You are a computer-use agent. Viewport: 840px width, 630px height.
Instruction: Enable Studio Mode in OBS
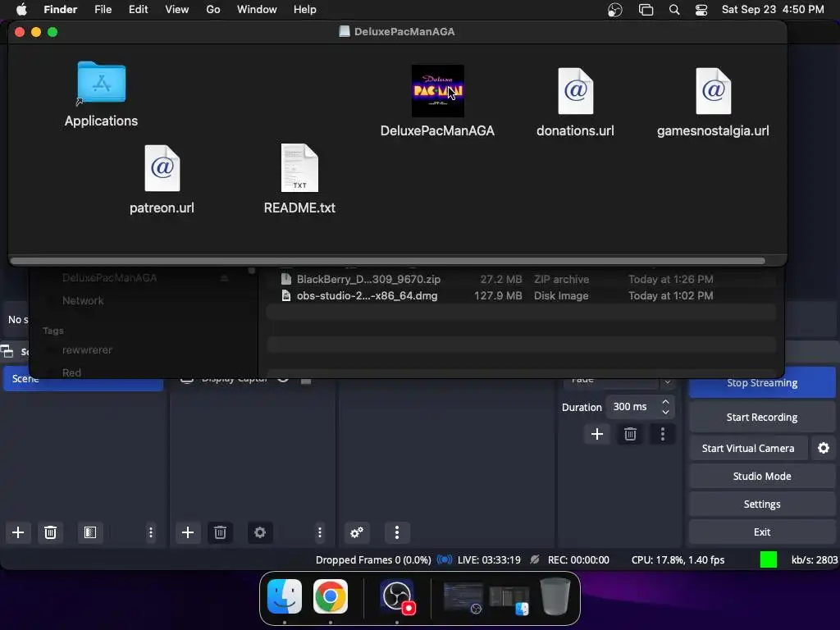[762, 477]
